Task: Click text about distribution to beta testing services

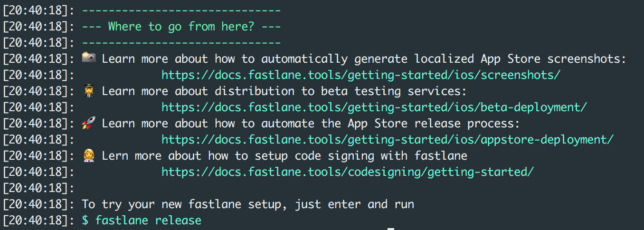Action: 284,91
